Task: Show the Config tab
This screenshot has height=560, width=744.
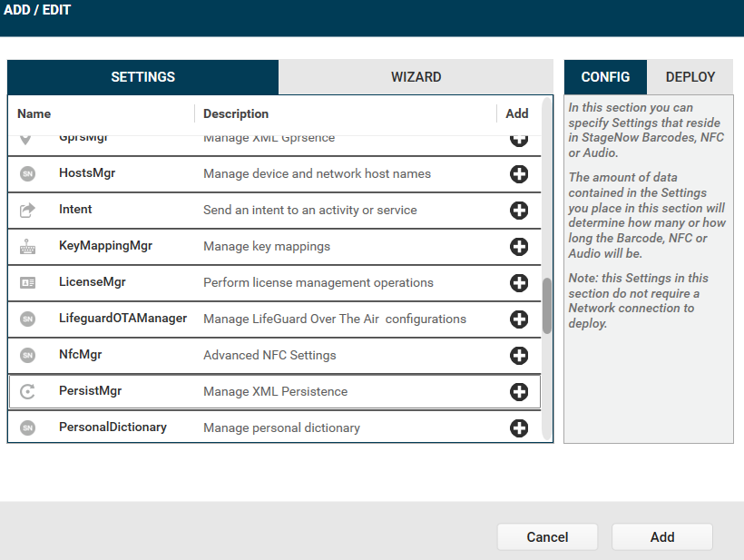Action: coord(605,77)
